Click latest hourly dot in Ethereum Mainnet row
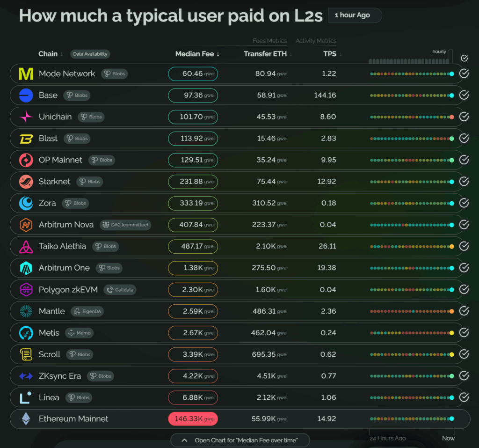The image size is (479, 448). [451, 419]
